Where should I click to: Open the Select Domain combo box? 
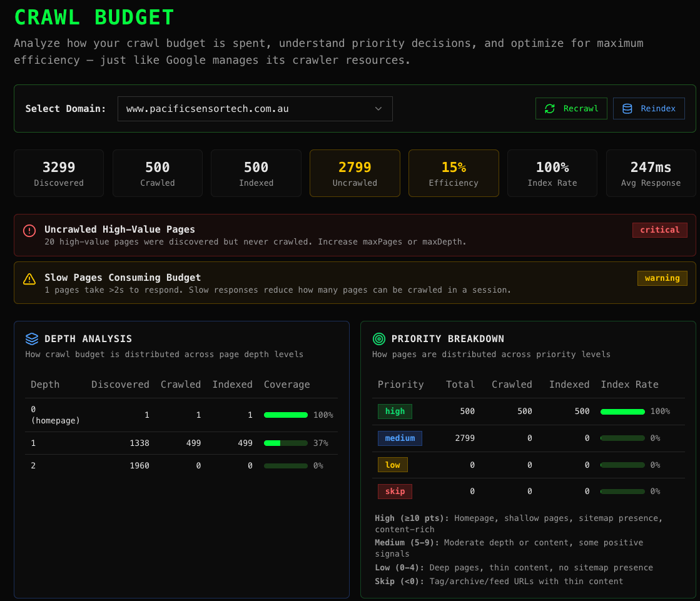[x=255, y=108]
